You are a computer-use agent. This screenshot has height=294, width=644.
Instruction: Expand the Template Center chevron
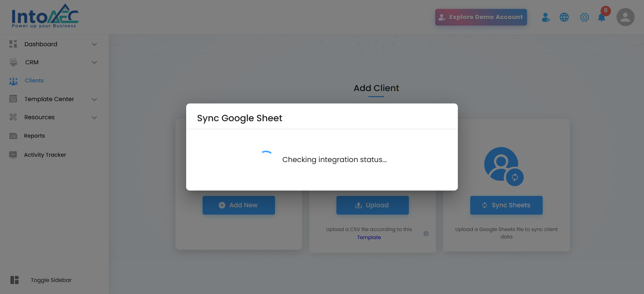94,99
